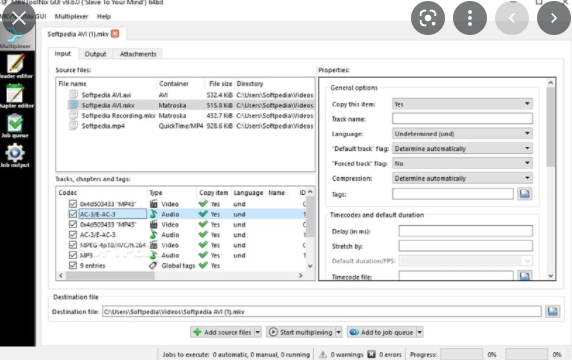Click the Softpedia.mp4 file icon
Screen dimensions: 572x360
73,125
